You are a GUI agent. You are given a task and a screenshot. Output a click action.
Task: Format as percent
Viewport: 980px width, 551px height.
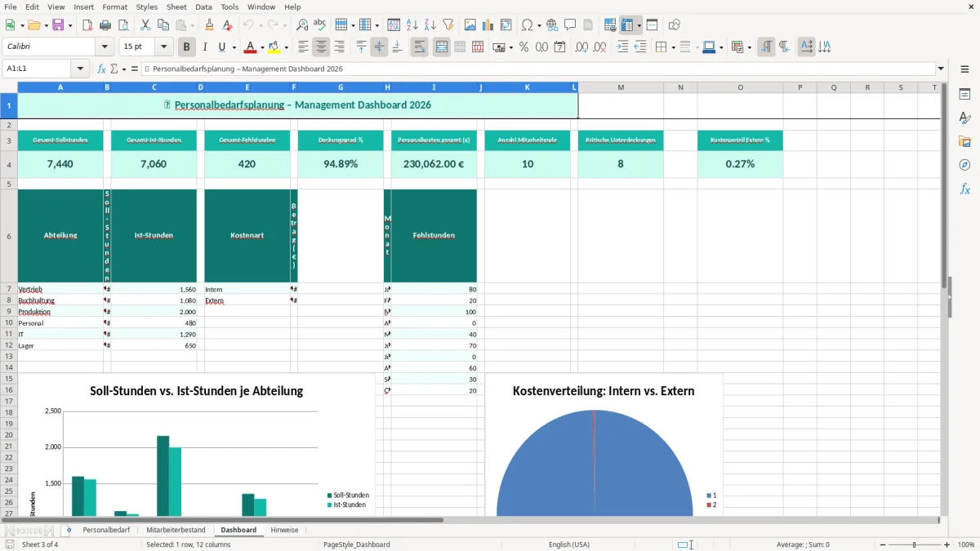coord(524,47)
